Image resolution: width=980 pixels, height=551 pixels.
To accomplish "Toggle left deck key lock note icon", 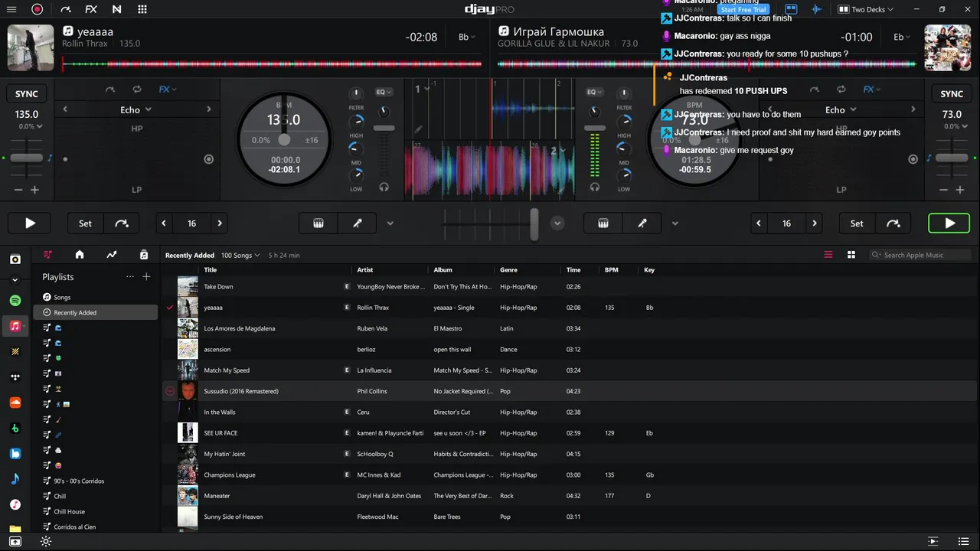I will [x=50, y=158].
